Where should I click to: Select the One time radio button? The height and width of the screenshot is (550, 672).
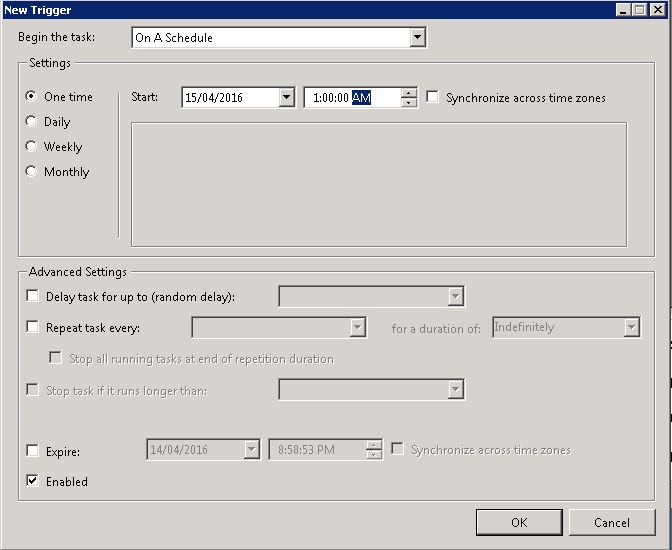(x=31, y=96)
